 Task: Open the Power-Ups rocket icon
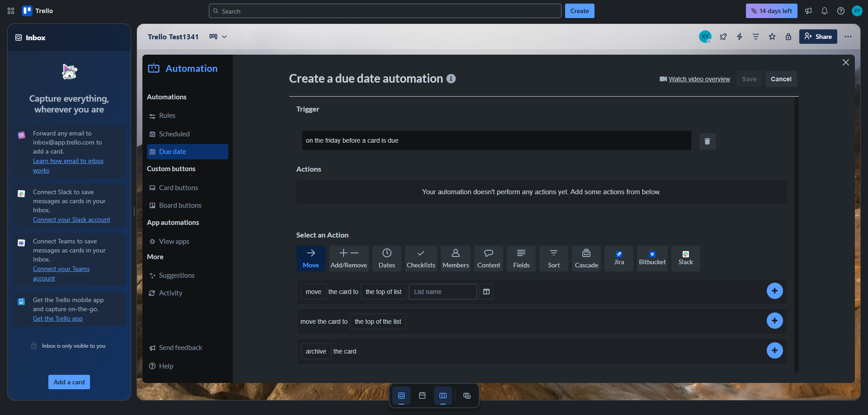pos(723,37)
